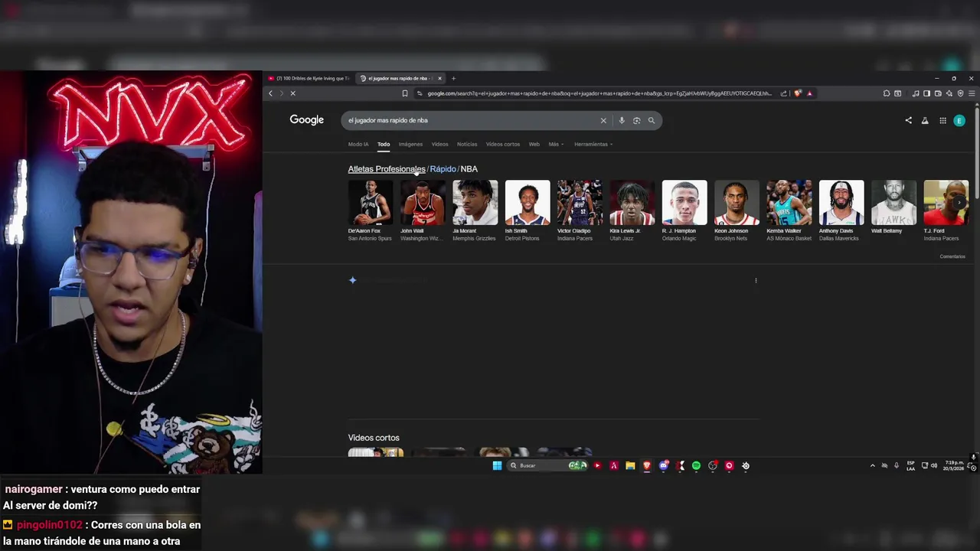Stop loading the page with X button
This screenshot has height=551, width=980.
point(292,93)
